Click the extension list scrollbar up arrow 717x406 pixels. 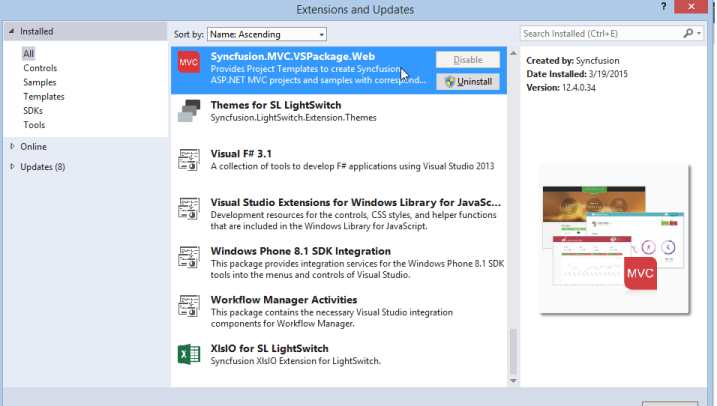(514, 53)
